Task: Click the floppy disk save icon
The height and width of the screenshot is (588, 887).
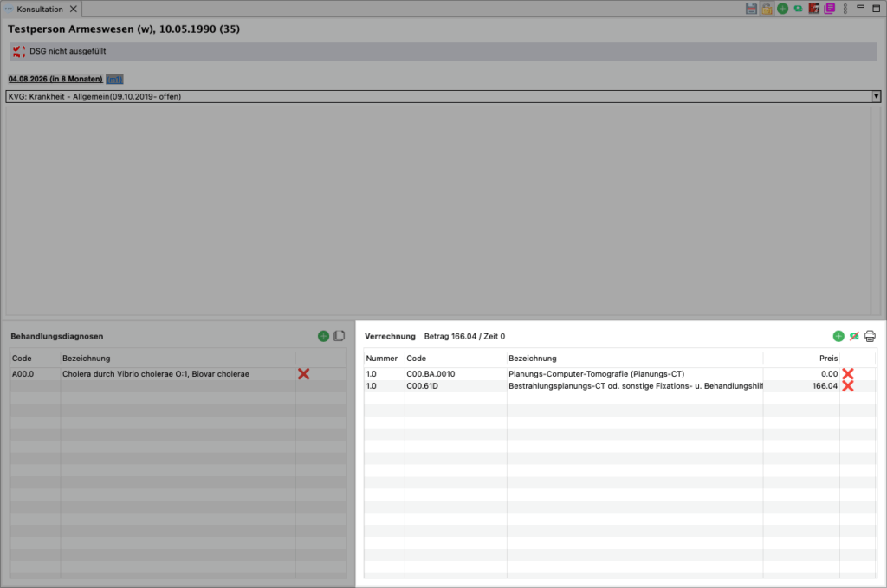Action: coord(751,9)
